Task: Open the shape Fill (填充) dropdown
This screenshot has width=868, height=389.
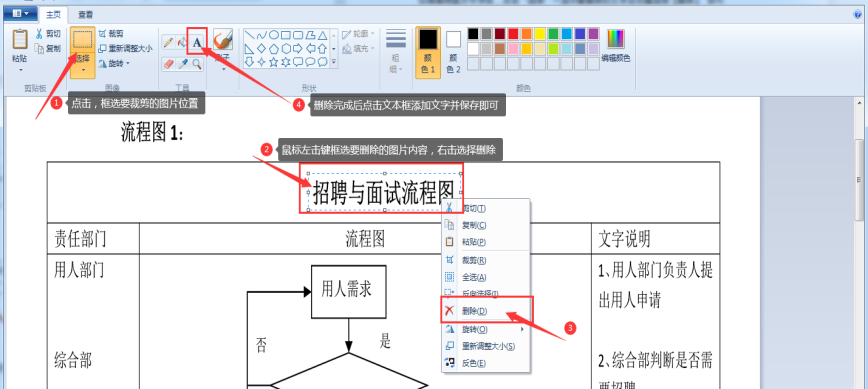Action: tap(358, 49)
